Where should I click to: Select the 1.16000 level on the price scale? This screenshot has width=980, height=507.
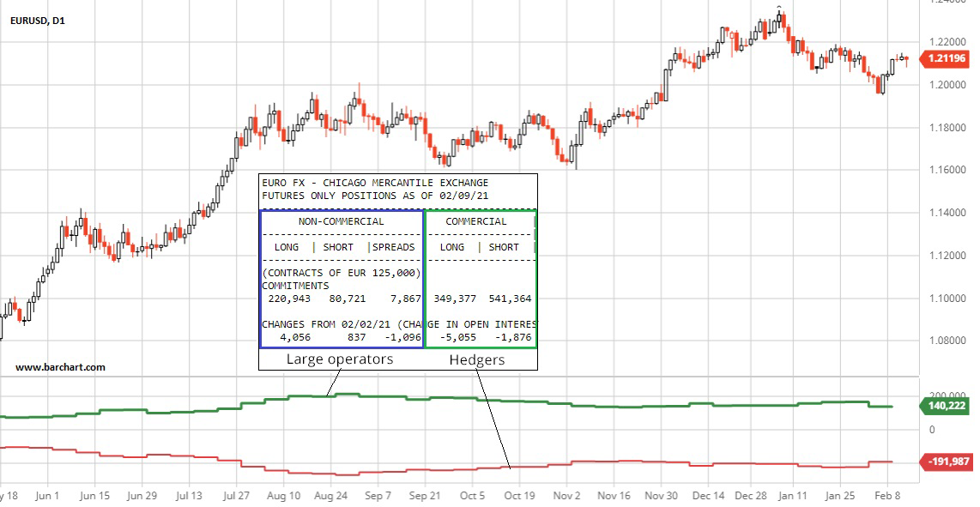[x=947, y=170]
